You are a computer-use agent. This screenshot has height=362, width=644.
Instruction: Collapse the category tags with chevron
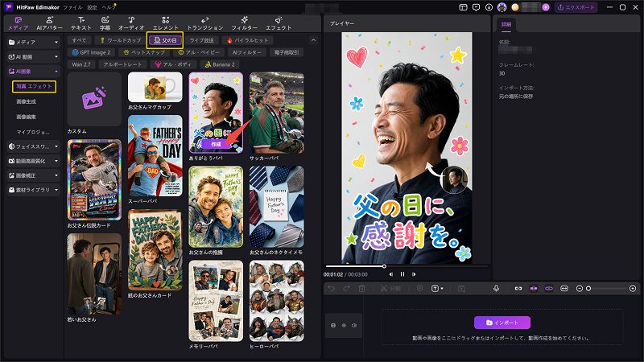pos(313,40)
